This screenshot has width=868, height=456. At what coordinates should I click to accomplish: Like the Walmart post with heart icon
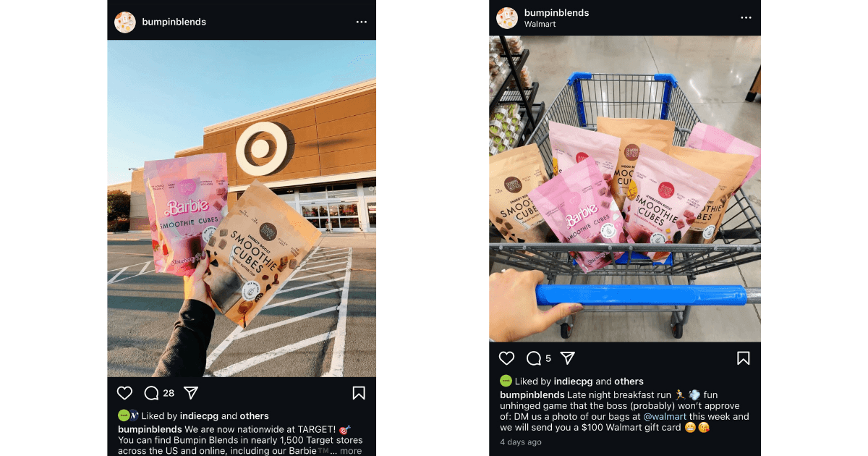[507, 358]
